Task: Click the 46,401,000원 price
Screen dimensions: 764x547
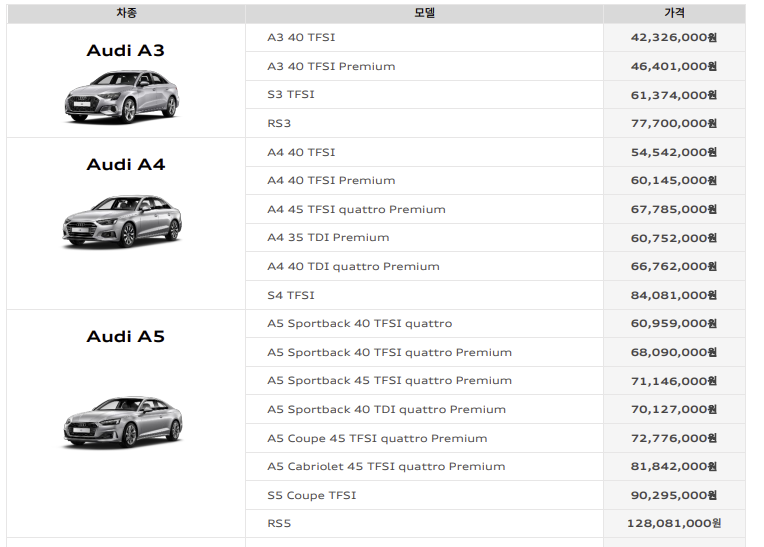Action: pos(674,66)
